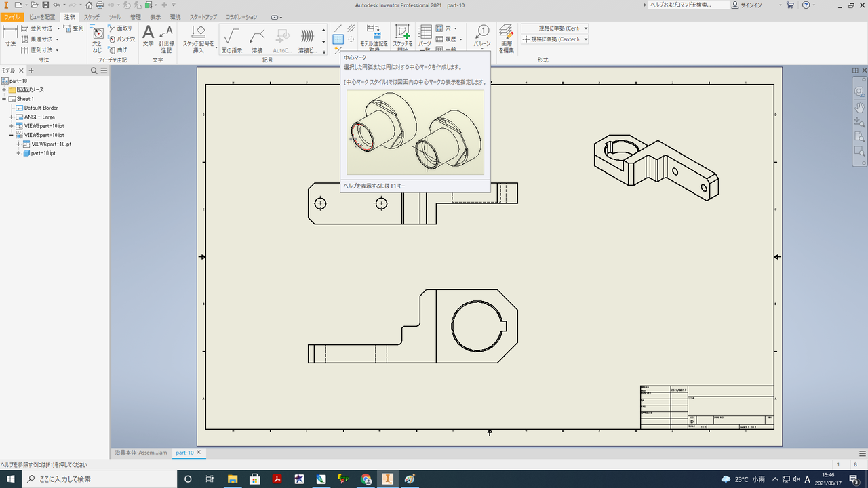Click the 整列 arrange dimensions tool
868x488 pixels.
point(73,28)
